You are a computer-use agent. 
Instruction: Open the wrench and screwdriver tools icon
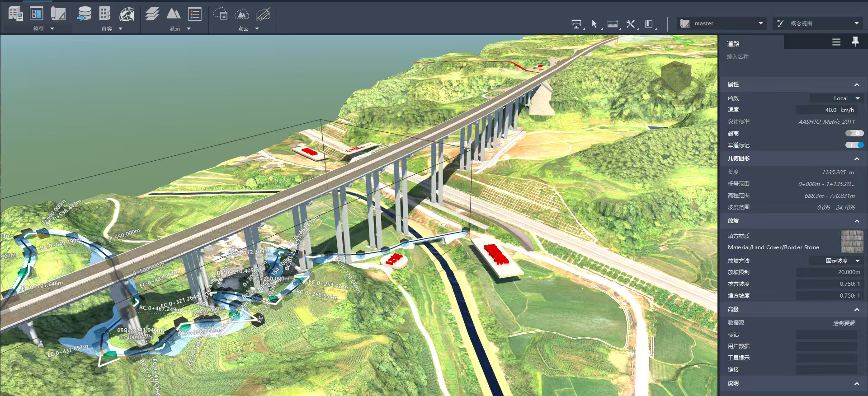(631, 24)
